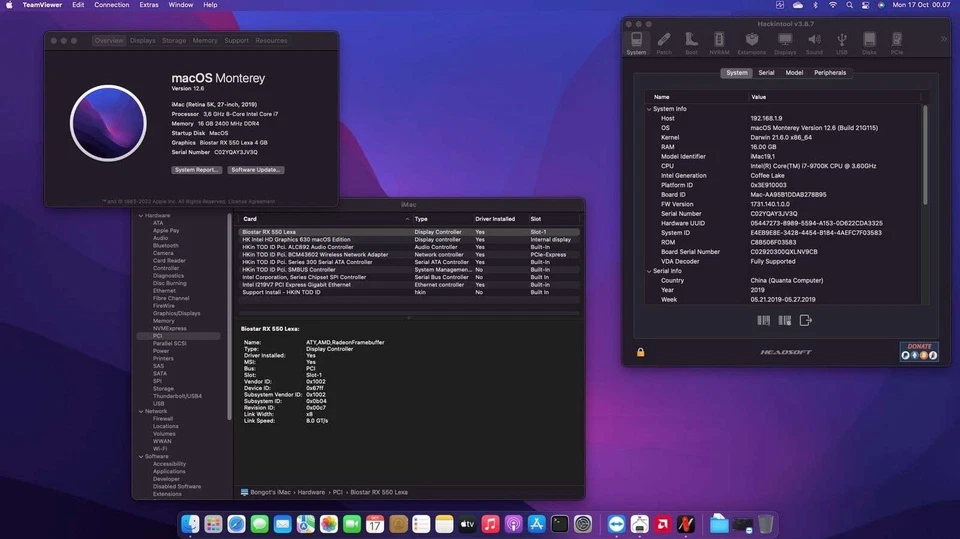Open System Preferences from the Dock
This screenshot has width=960, height=539.
click(583, 524)
